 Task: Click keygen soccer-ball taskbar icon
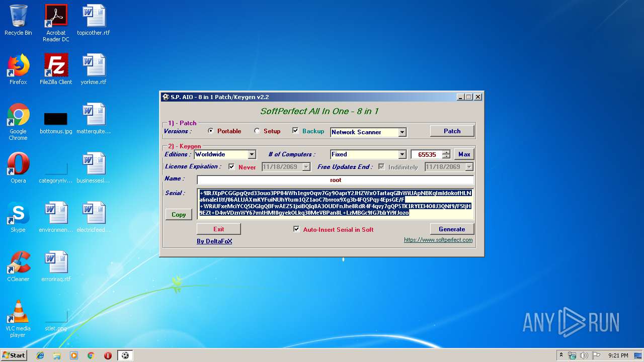pos(125,355)
